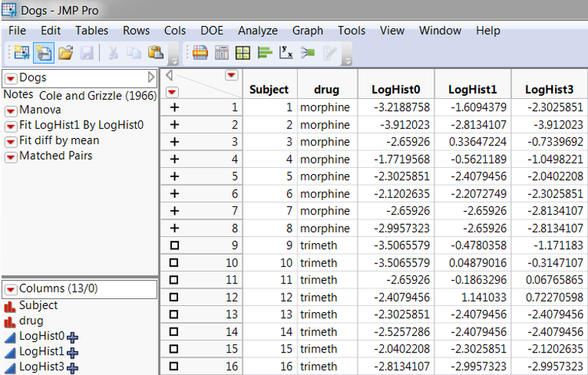Open the Columns panel red triangle menu
588x375 pixels.
[11, 289]
